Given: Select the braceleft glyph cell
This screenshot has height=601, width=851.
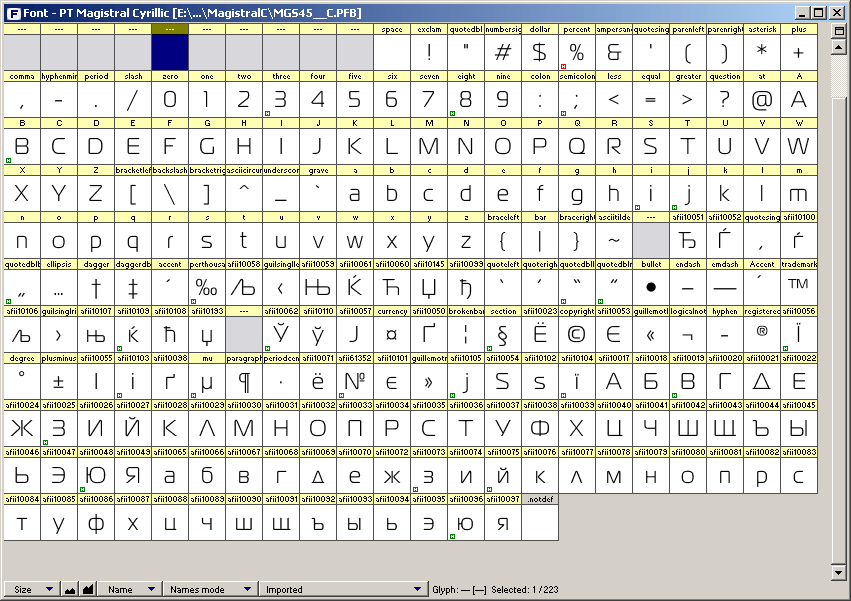Looking at the screenshot, I should (503, 241).
